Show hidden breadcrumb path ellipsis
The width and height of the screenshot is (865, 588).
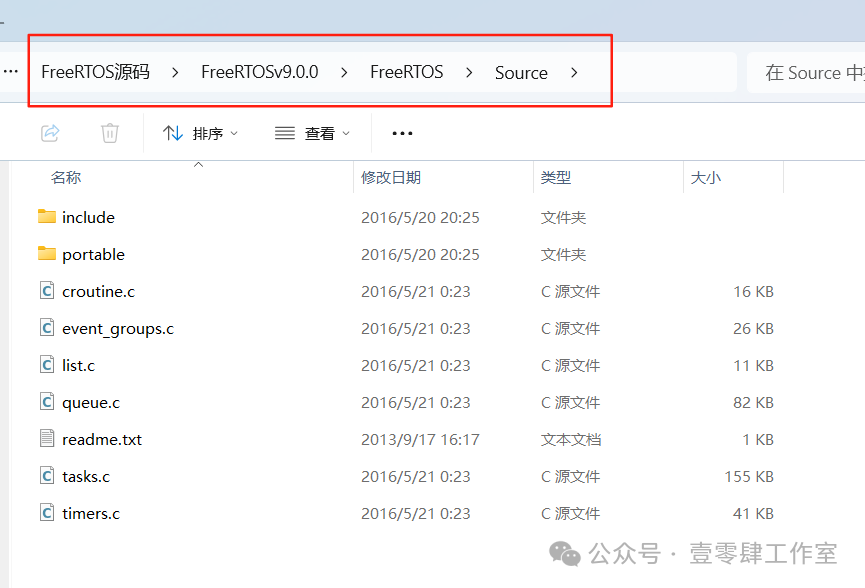10,72
